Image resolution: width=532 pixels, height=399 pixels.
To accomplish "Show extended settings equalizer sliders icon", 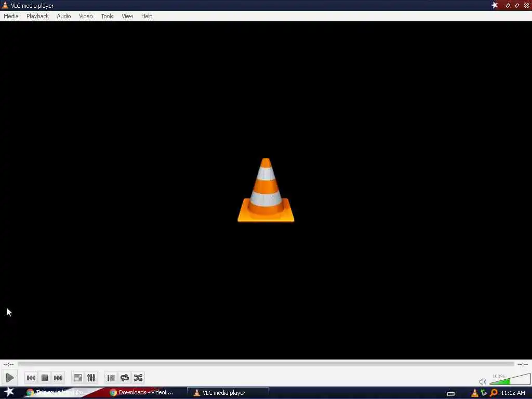I will [x=91, y=378].
